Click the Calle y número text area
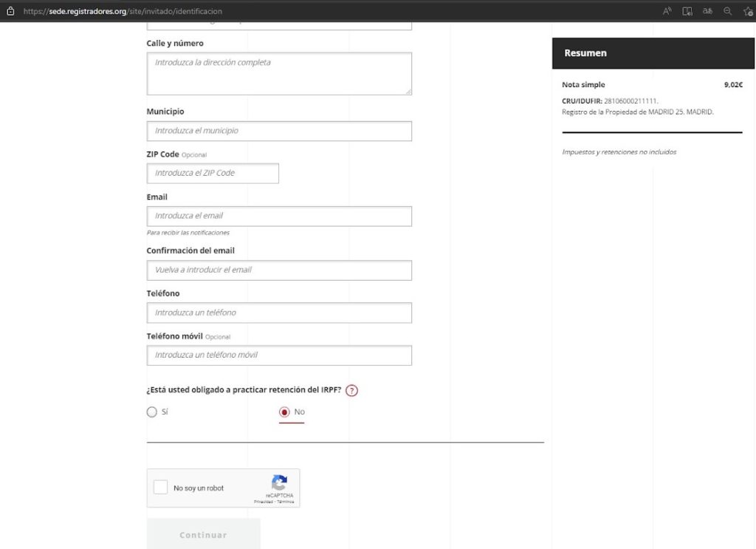Image resolution: width=756 pixels, height=549 pixels. (x=279, y=73)
